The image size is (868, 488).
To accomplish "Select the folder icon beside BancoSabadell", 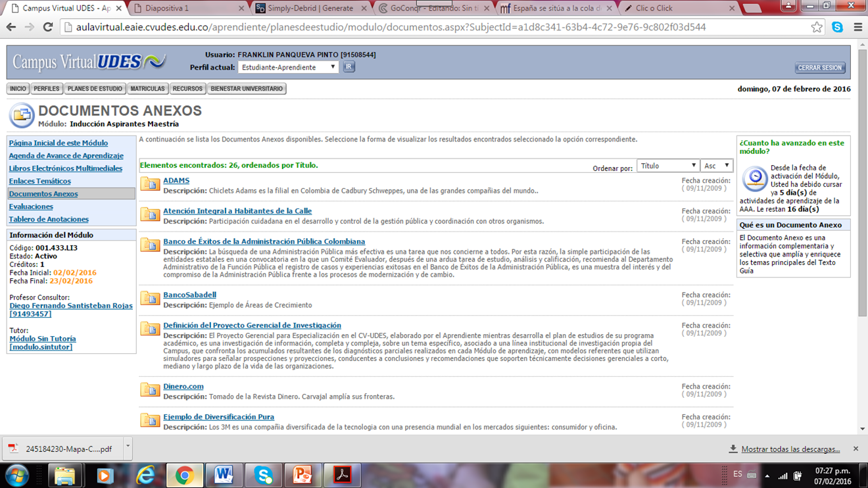I will coord(150,299).
